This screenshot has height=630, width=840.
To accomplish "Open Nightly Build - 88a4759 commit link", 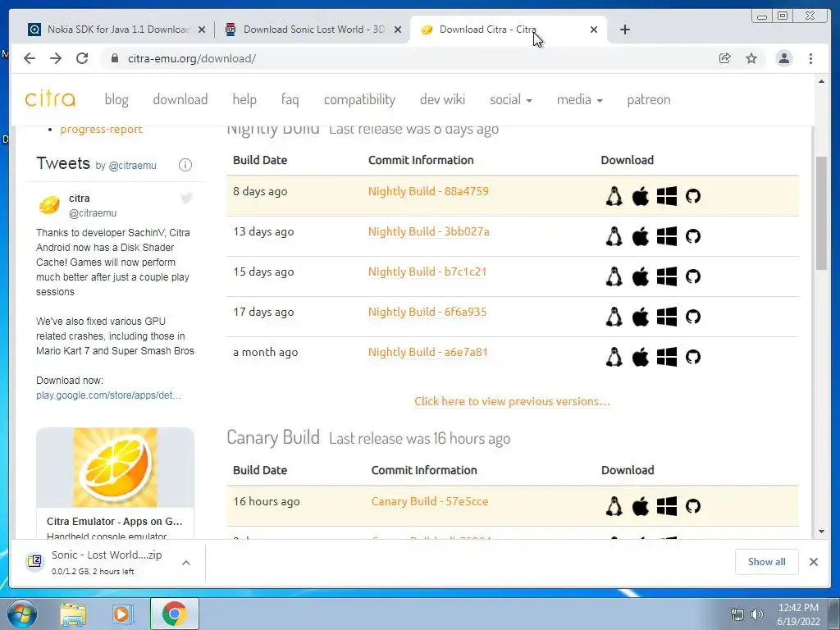I will pos(428,191).
